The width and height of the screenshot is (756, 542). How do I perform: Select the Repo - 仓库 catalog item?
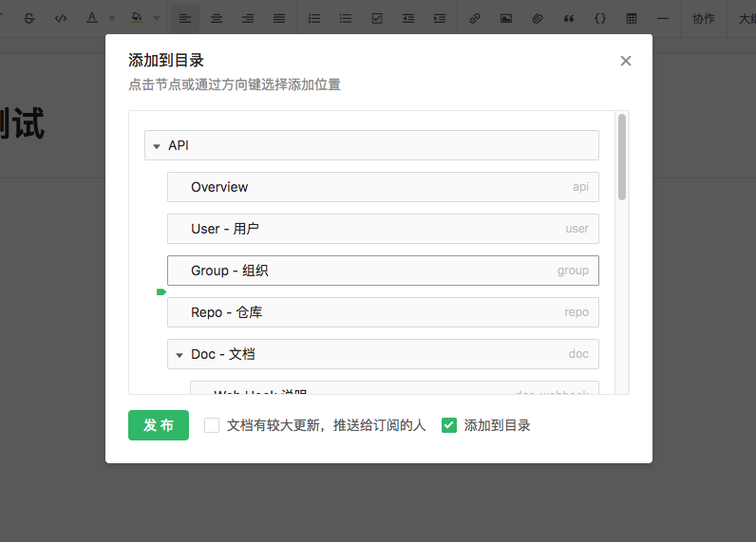coord(383,312)
